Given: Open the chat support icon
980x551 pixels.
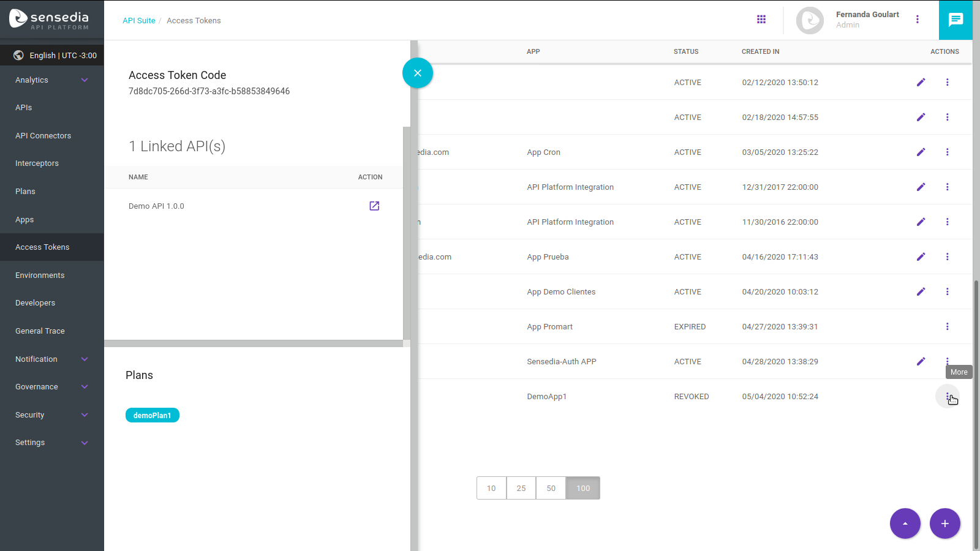Looking at the screenshot, I should (956, 20).
